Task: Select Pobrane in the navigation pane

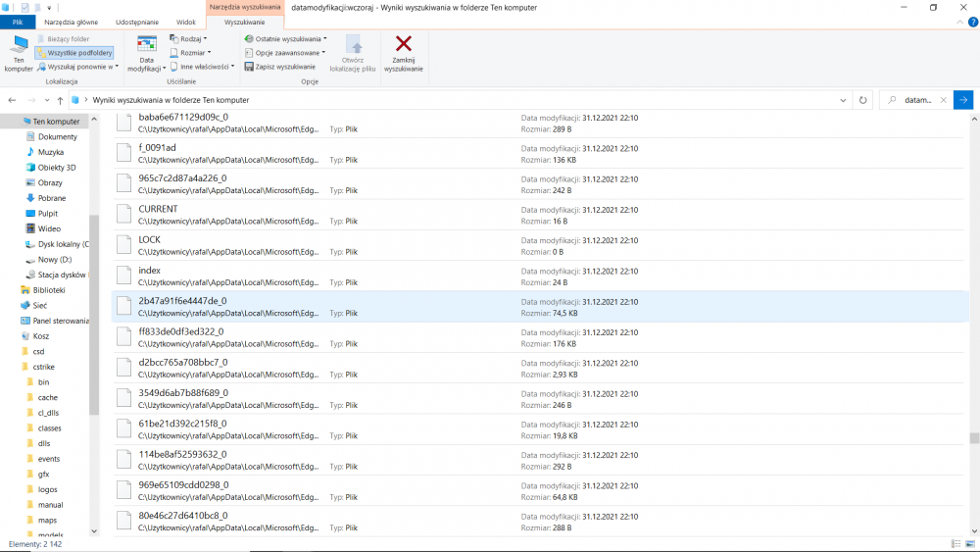Action: click(51, 198)
